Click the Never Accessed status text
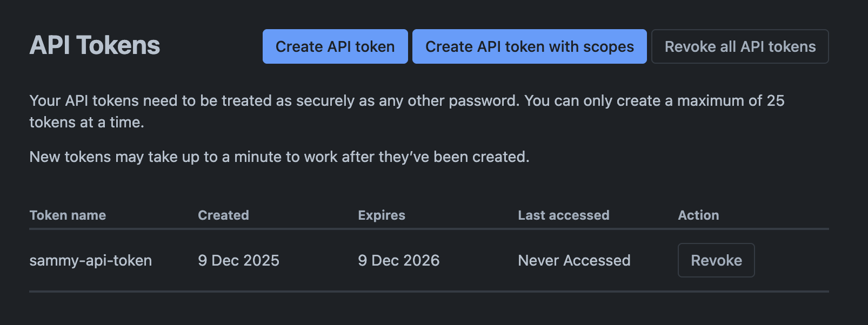 574,260
